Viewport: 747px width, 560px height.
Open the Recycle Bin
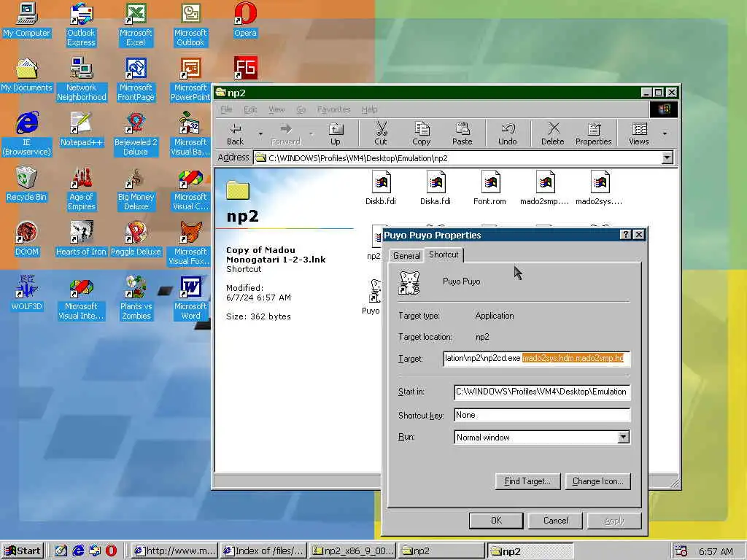click(27, 184)
